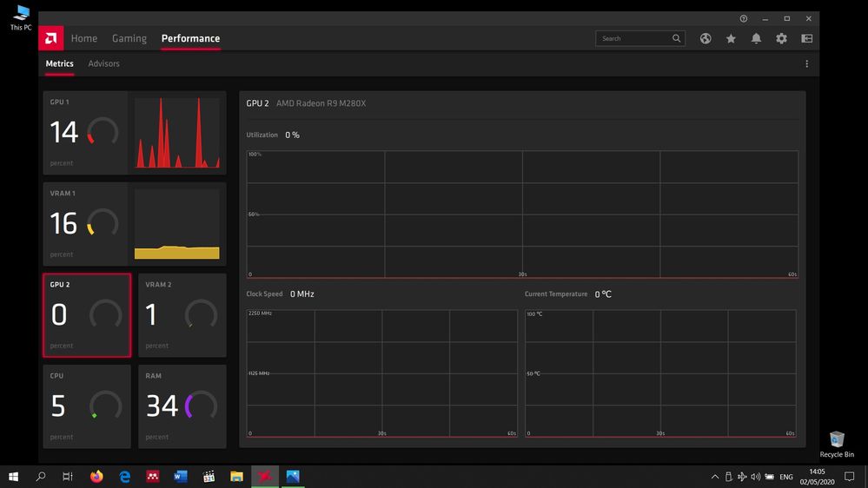Click the USB device tray icon
This screenshot has width=868, height=488.
(728, 477)
